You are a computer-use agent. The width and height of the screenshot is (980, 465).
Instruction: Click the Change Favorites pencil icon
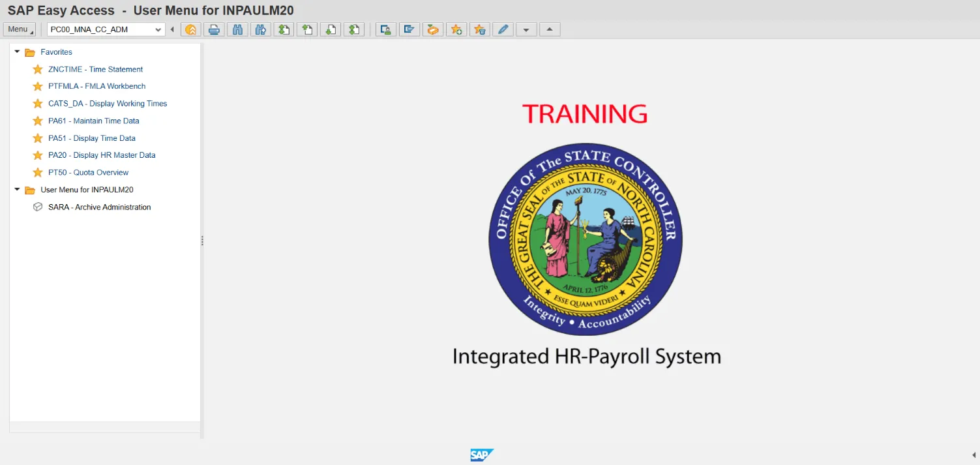503,30
